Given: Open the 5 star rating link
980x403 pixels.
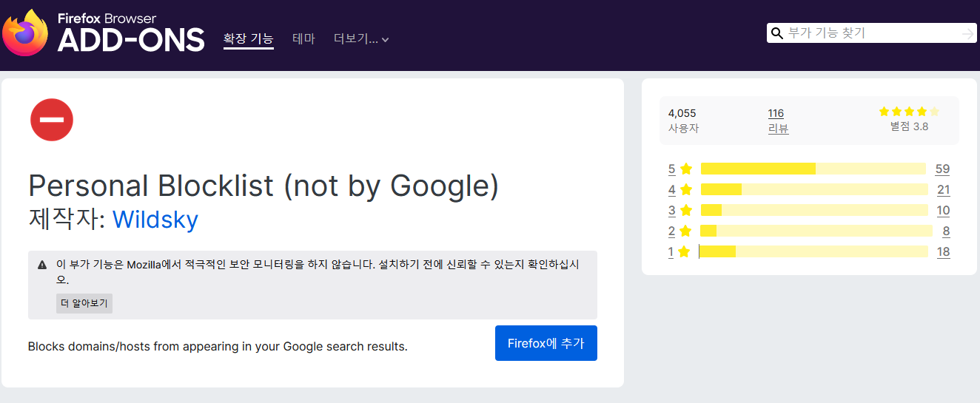Looking at the screenshot, I should (671, 169).
